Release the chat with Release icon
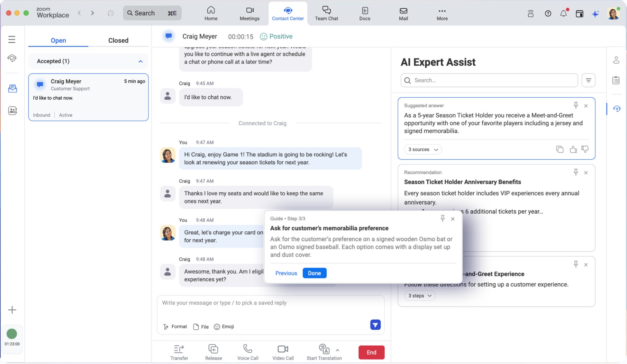The width and height of the screenshot is (627, 364). coord(213,349)
